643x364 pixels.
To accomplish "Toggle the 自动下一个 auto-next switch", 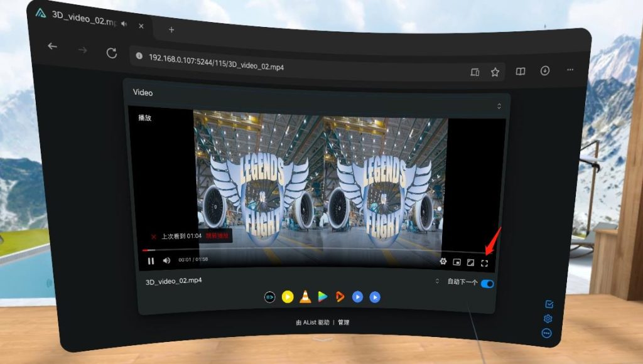I will 487,284.
